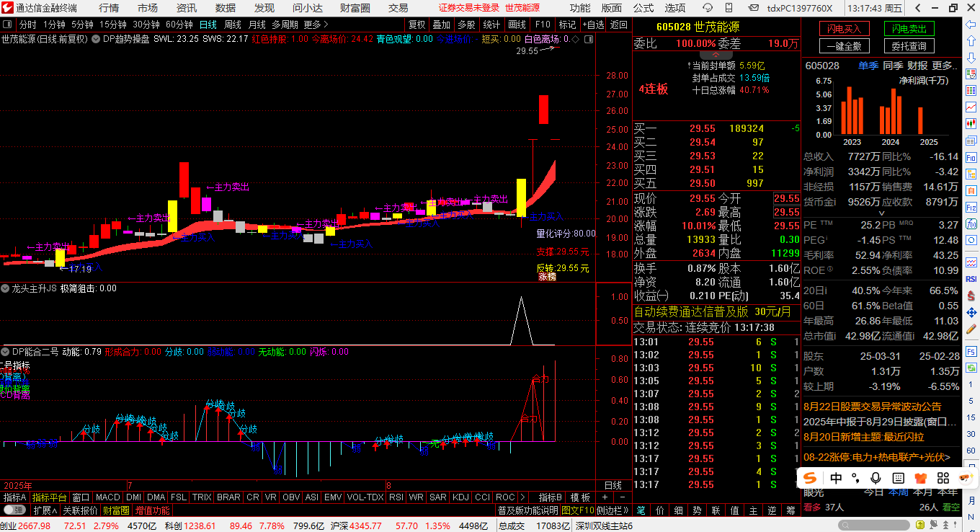Image resolution: width=980 pixels, height=532 pixels.
Task: Open the red line chart sidebar icon
Action: (971, 107)
